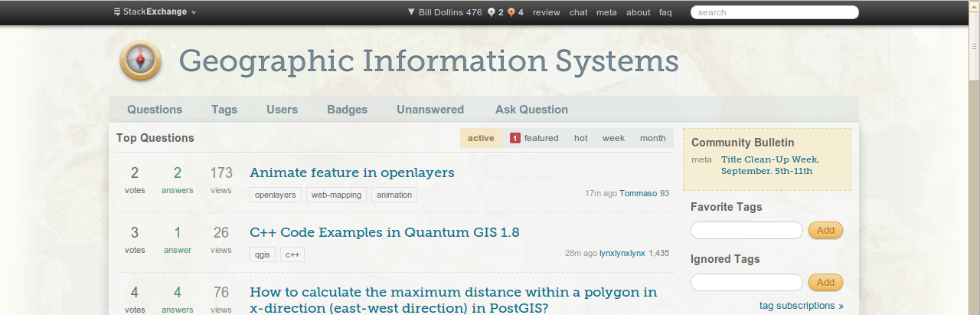Click the inbox triangle icon before Bill Dollins
Screen dimensions: 980x315
click(x=411, y=12)
